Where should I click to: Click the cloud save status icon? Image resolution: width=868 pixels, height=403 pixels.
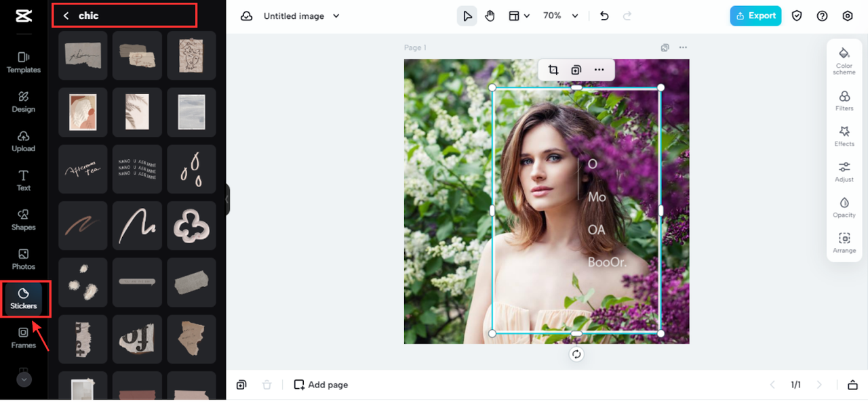coord(247,16)
